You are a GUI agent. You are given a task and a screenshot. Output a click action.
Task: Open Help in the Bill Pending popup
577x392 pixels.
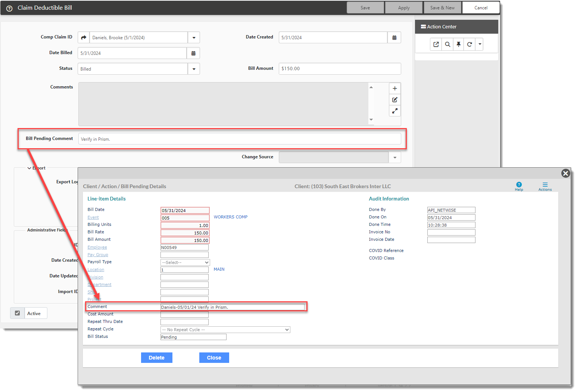click(x=519, y=186)
